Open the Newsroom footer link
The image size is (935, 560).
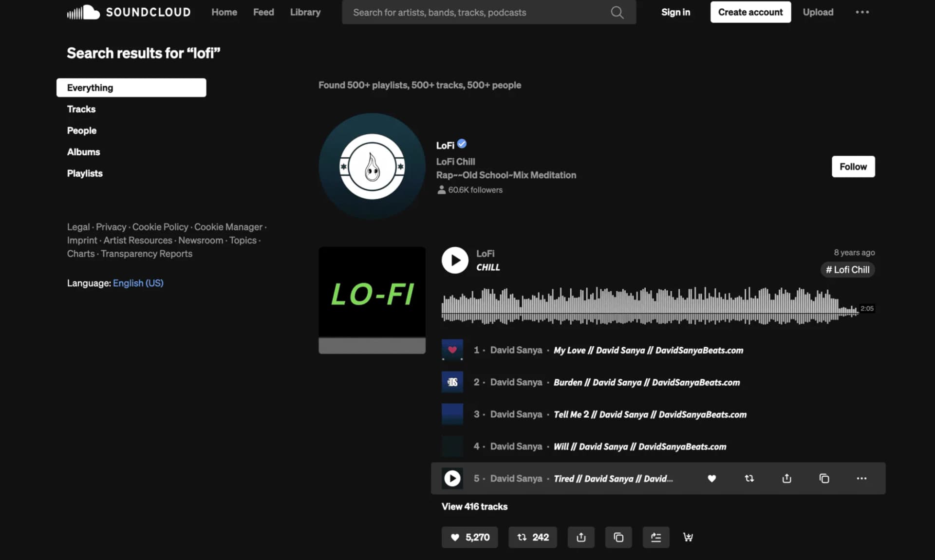pyautogui.click(x=201, y=240)
